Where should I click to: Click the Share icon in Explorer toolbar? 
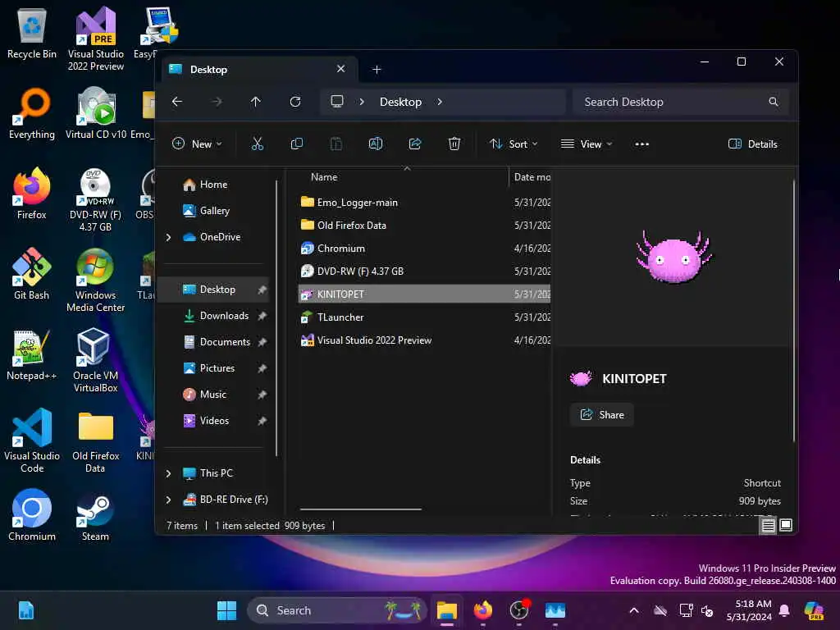tap(414, 144)
